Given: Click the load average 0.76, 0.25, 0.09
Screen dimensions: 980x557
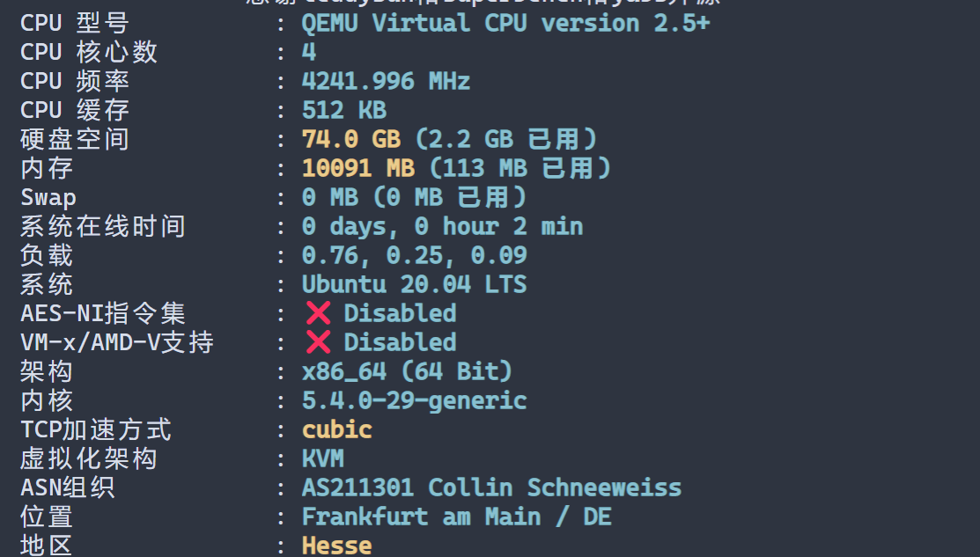Looking at the screenshot, I should [415, 255].
